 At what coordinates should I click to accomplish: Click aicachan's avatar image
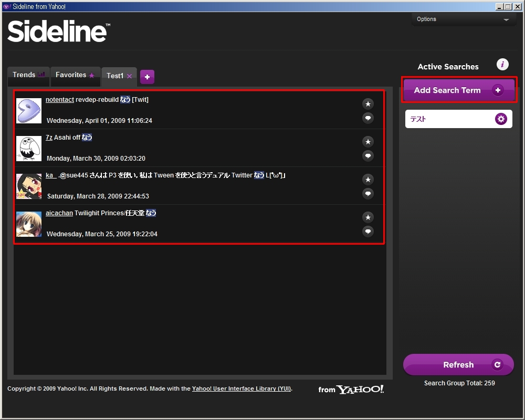(x=29, y=224)
